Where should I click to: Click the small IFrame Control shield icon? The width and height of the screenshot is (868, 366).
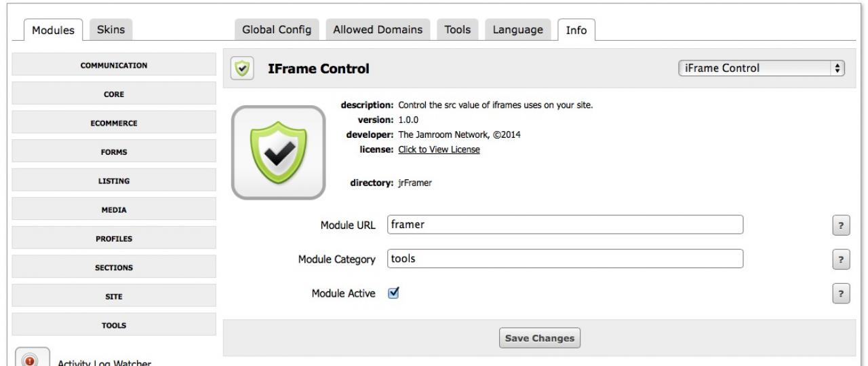[241, 69]
